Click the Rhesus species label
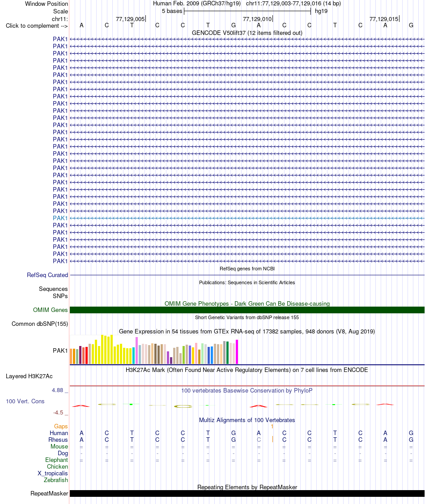 58,440
